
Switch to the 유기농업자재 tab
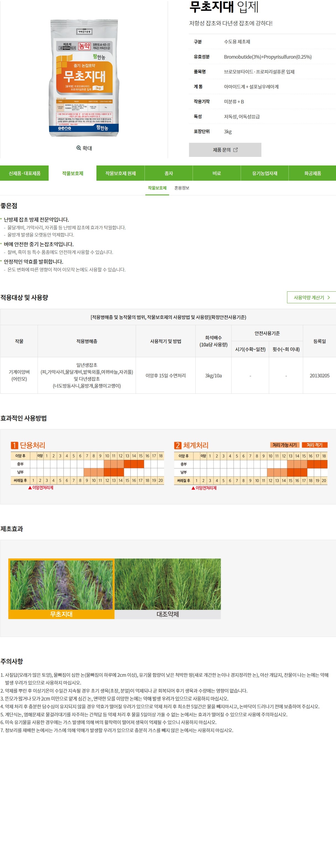point(265,173)
